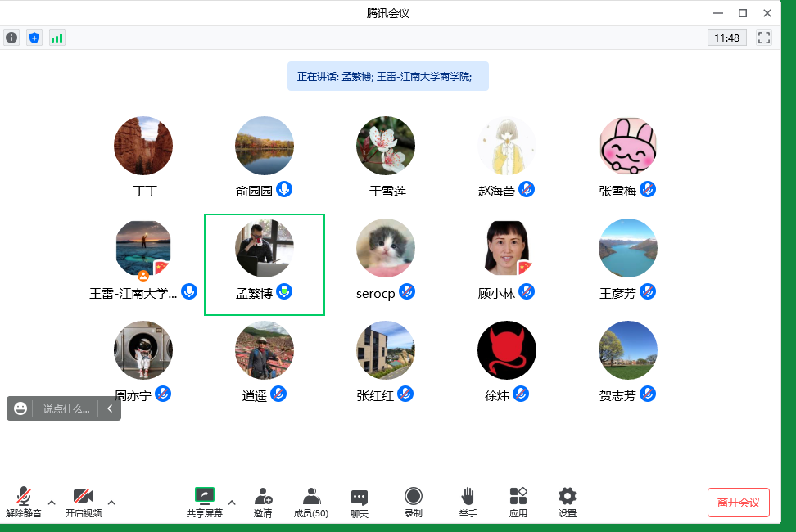The height and width of the screenshot is (532, 796).
Task: Enter full screen mode via corner icon
Action: pos(764,38)
